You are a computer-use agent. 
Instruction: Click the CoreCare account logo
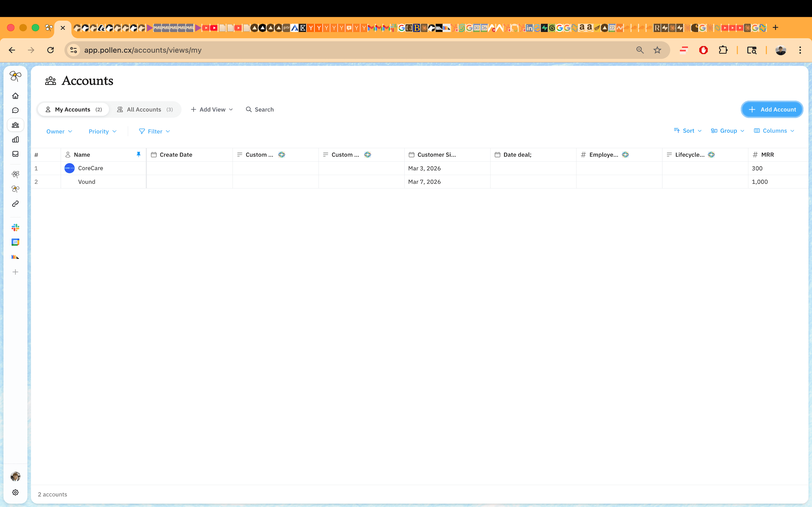pos(69,168)
